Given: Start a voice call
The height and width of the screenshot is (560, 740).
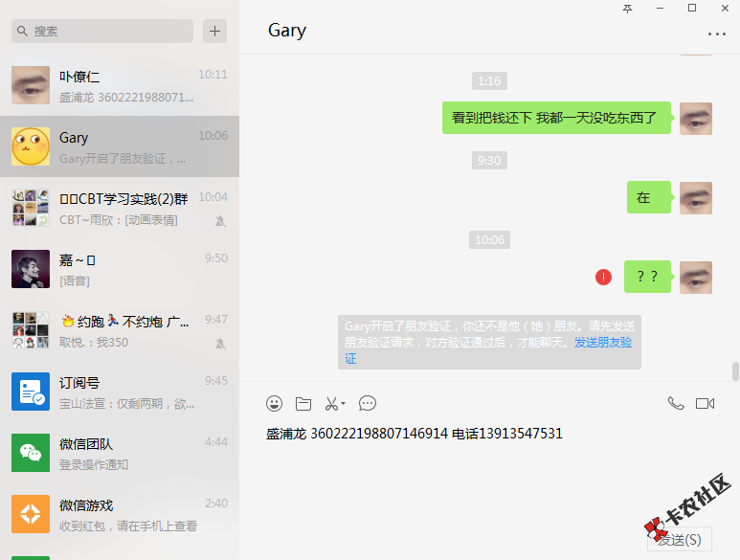Looking at the screenshot, I should click(x=676, y=403).
